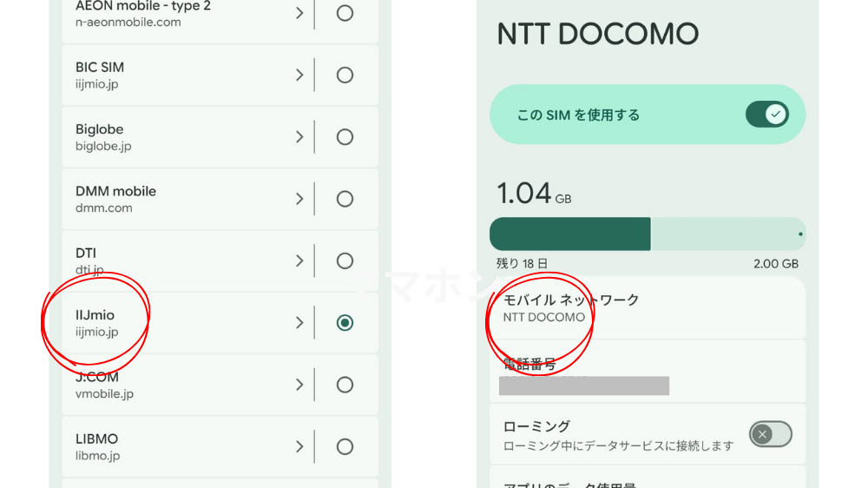This screenshot has height=488, width=868.
Task: Open IIJmio APN details chevron
Action: (299, 323)
